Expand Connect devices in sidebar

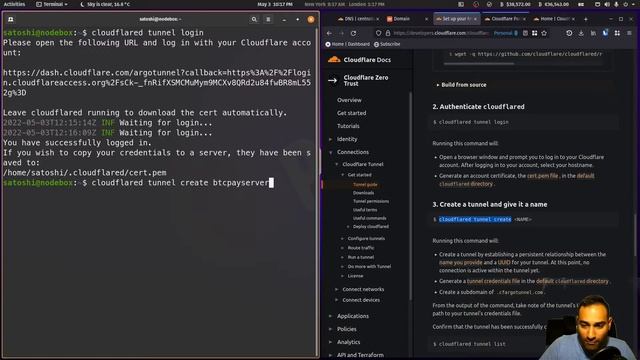(x=337, y=300)
